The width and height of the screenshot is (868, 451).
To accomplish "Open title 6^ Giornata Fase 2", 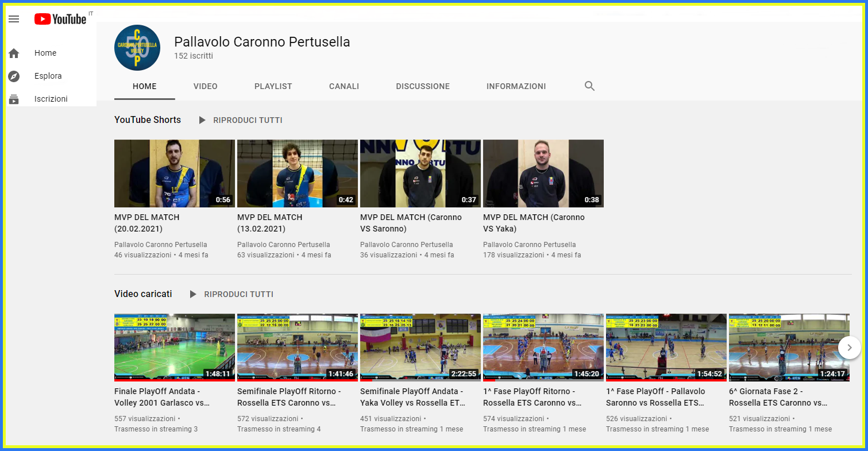I will (x=778, y=397).
